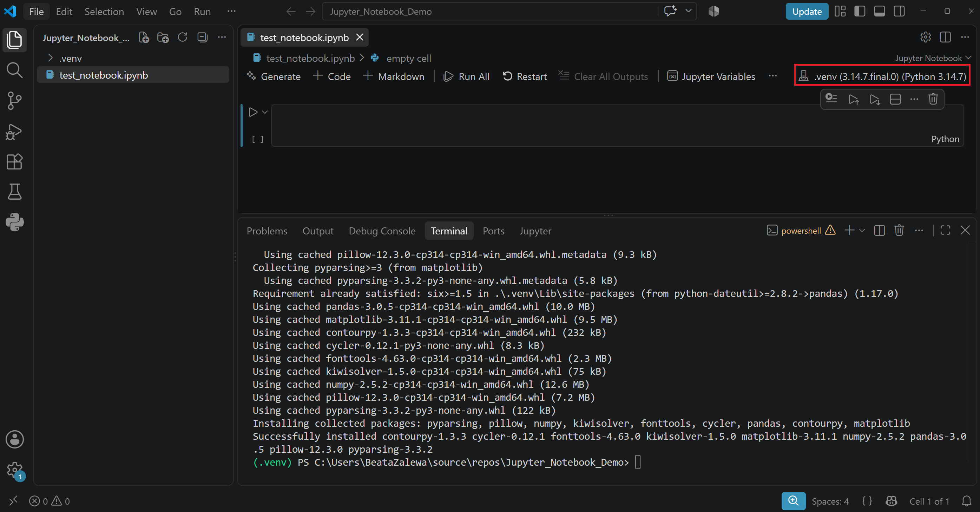Open remote window indicator
Image resolution: width=980 pixels, height=512 pixels.
click(13, 501)
